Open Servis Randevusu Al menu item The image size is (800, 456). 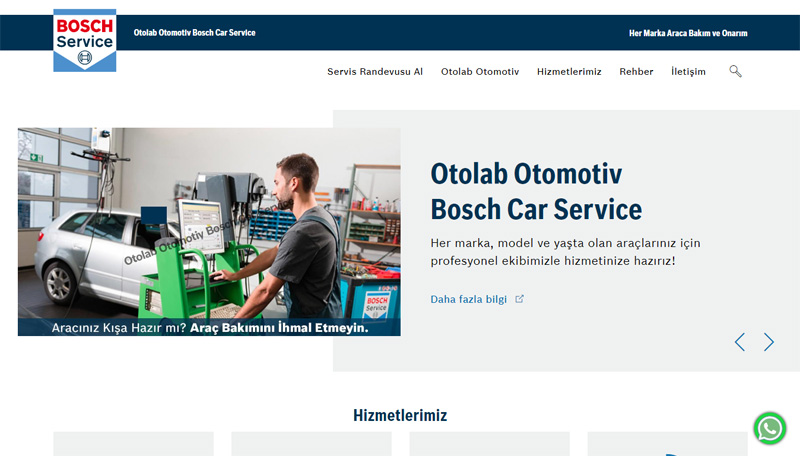(x=375, y=72)
